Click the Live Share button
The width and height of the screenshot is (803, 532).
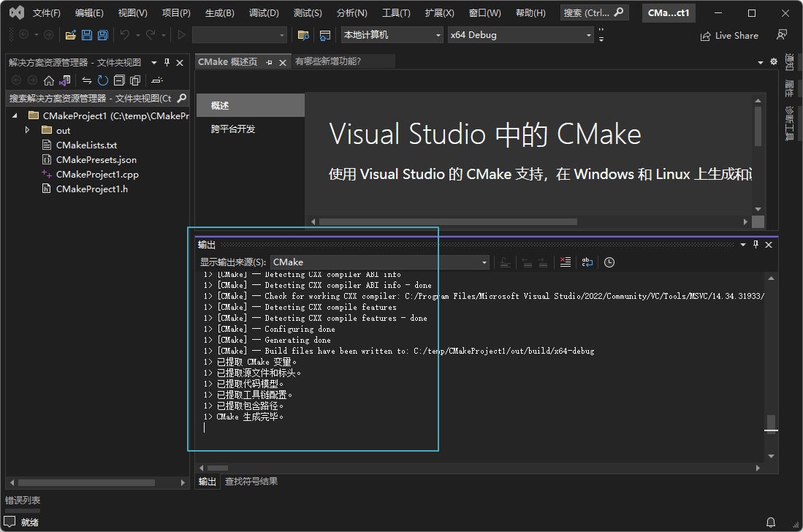(x=728, y=35)
